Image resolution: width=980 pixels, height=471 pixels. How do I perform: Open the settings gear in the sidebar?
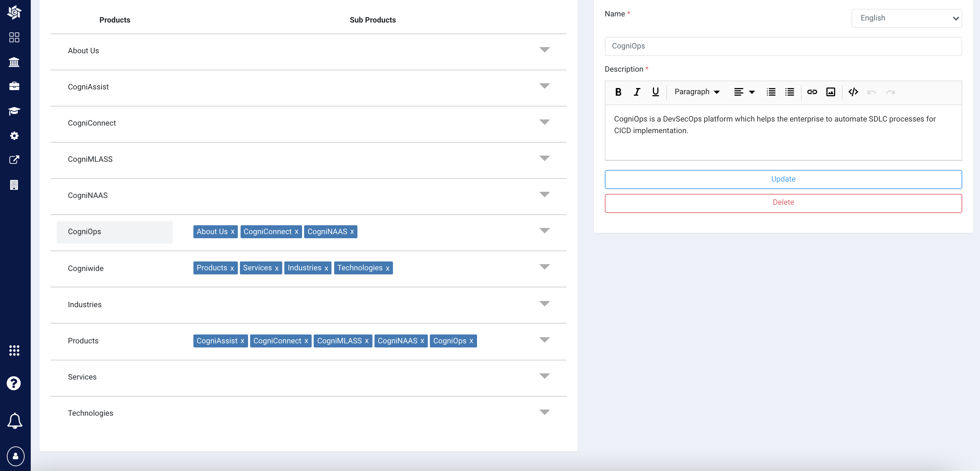[x=14, y=136]
